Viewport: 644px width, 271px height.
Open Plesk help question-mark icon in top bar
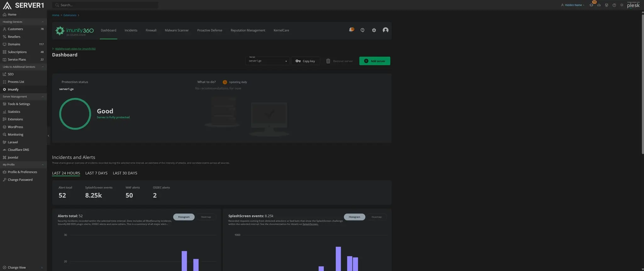click(x=614, y=5)
